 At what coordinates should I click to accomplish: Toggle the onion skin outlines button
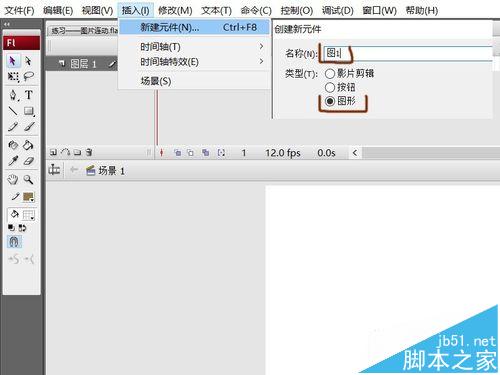(x=190, y=153)
